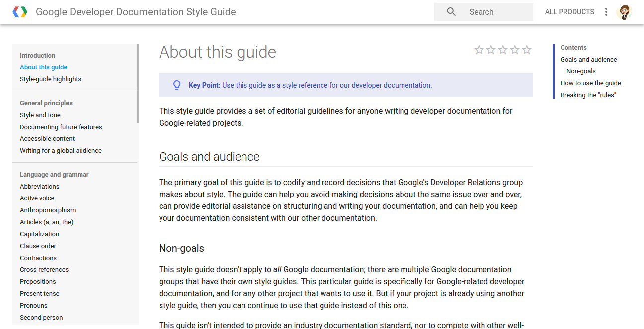Open Second person page
644x329 pixels.
(41, 318)
